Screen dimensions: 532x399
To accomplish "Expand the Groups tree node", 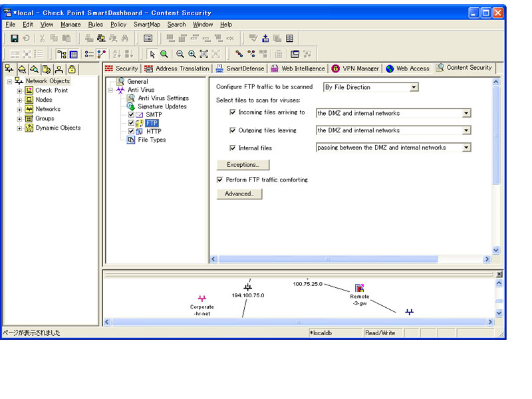I will click(19, 119).
